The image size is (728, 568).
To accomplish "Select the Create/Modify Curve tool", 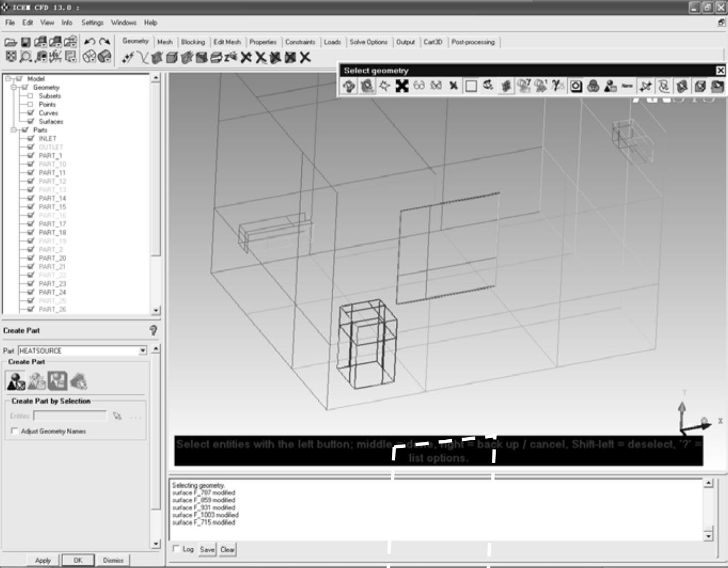I will (142, 58).
